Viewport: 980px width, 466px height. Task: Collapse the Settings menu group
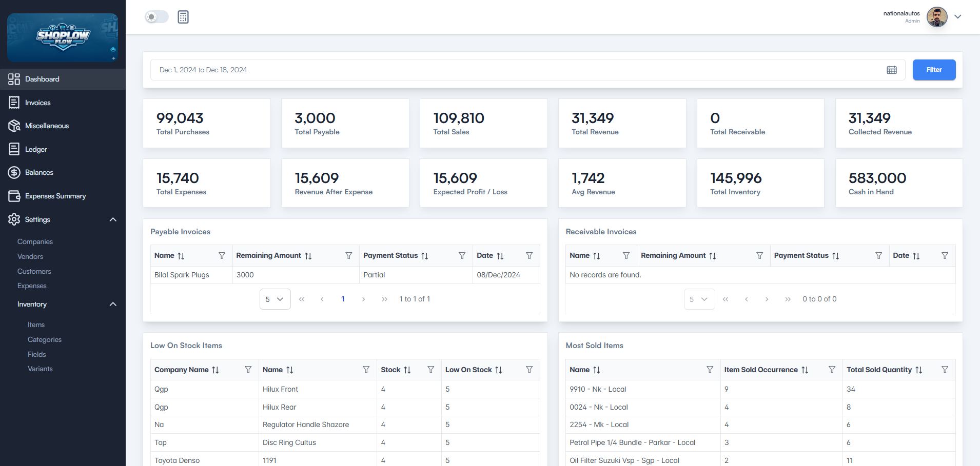point(112,219)
